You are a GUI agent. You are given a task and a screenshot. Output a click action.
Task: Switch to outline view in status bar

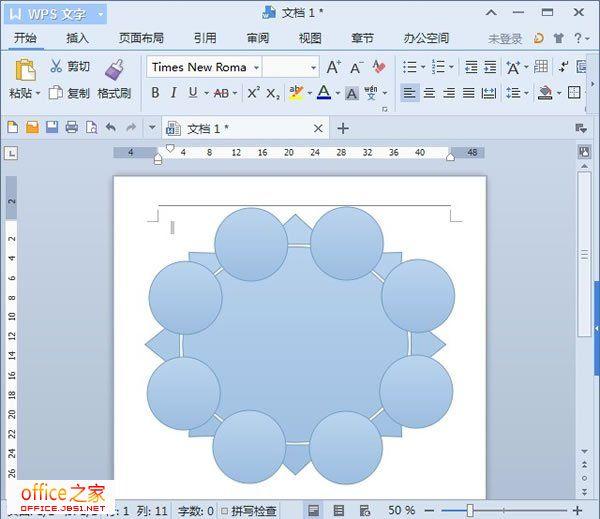[339, 510]
